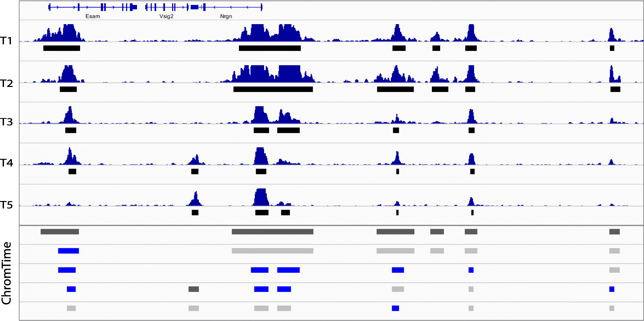
Task: Click the Nrgn gene label
Action: point(226,16)
